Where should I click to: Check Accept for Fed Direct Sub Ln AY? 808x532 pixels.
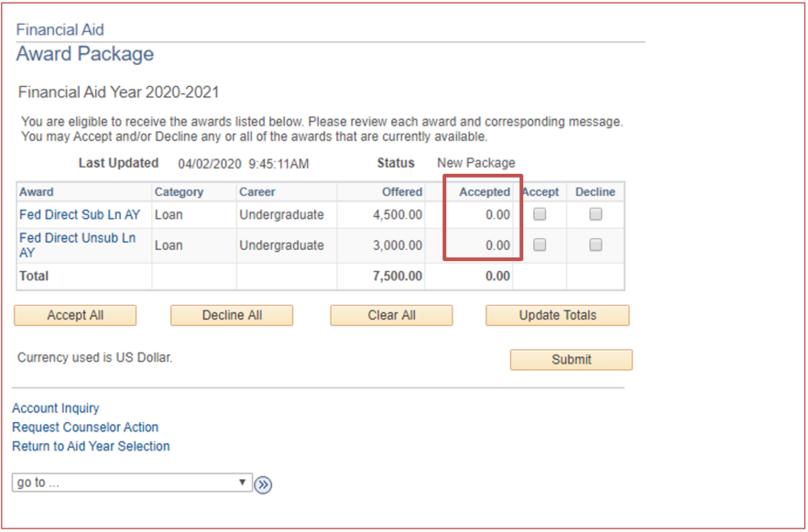click(x=540, y=214)
